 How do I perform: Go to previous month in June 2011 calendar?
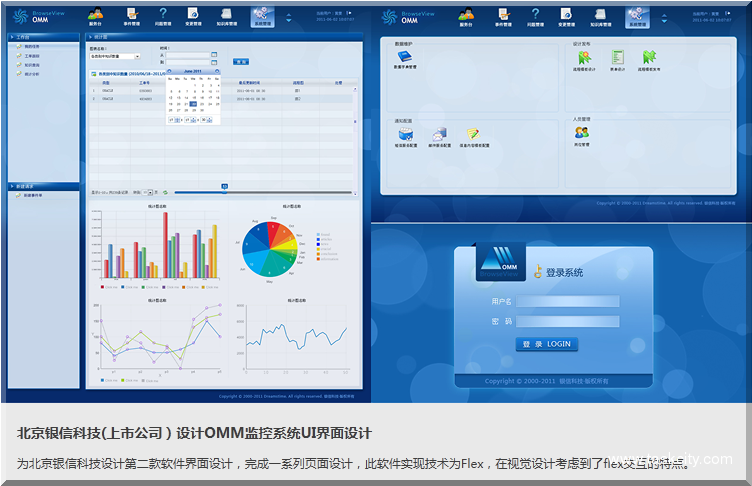(x=169, y=71)
